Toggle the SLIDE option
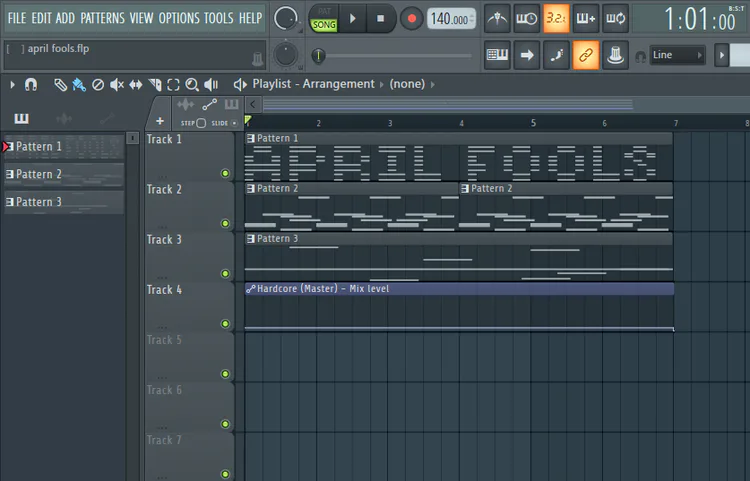Image resolution: width=750 pixels, height=481 pixels. [234, 123]
